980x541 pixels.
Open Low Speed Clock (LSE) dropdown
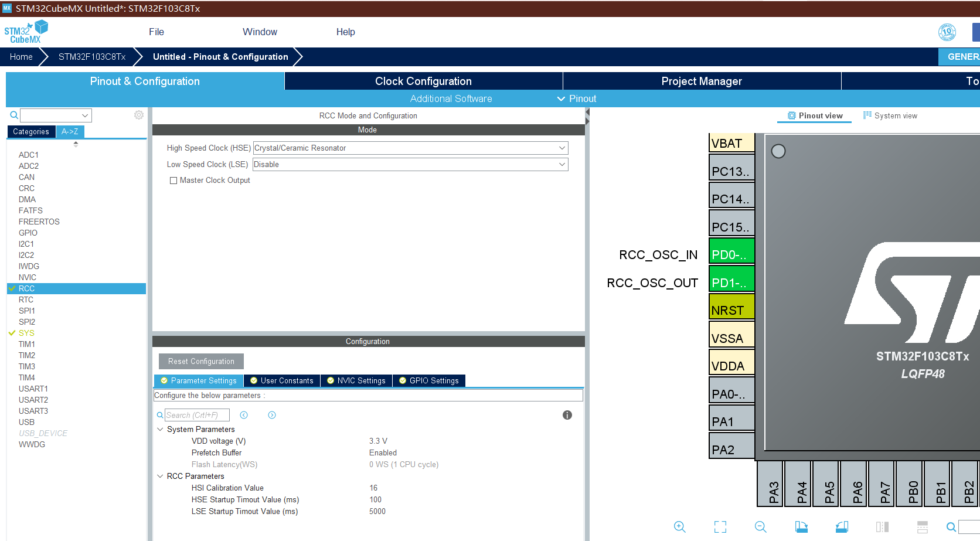point(410,165)
